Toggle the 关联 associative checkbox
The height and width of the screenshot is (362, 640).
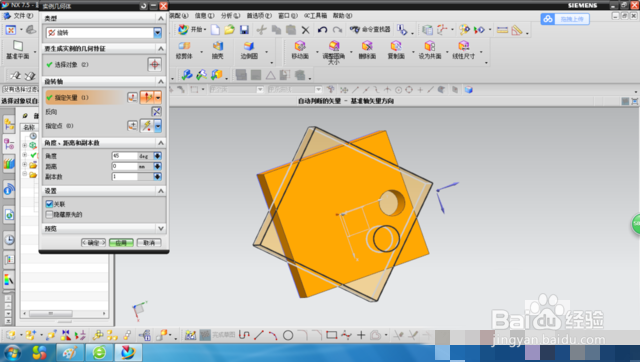[49, 204]
